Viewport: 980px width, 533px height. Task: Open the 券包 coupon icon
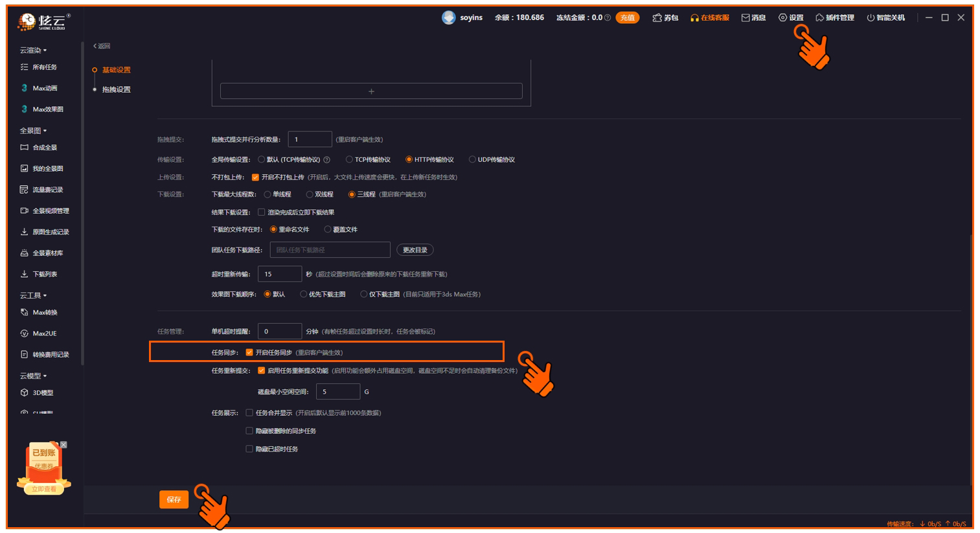[657, 18]
